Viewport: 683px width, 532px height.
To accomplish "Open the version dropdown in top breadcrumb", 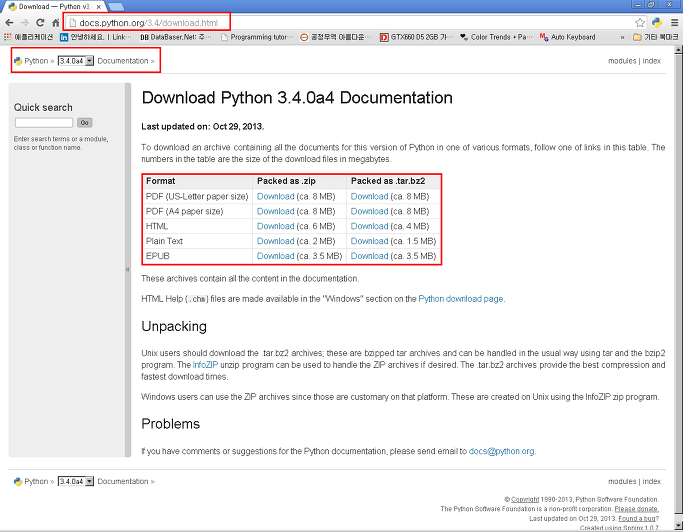I will 76,61.
